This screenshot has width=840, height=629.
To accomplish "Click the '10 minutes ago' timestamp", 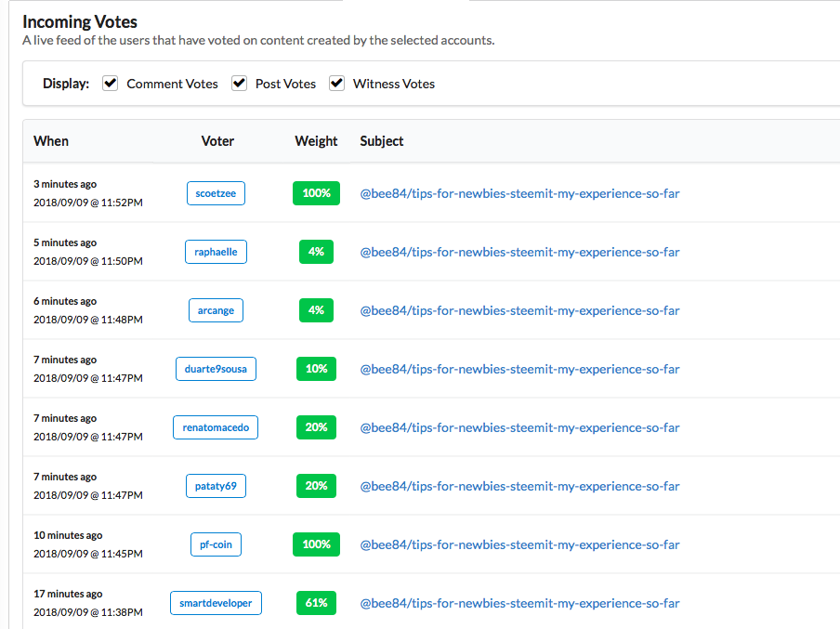I will click(68, 535).
